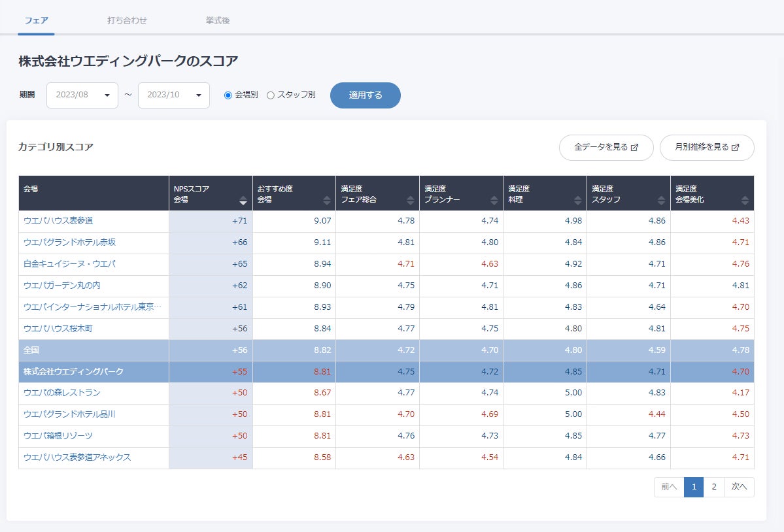The height and width of the screenshot is (532, 784).
Task: Sort by 満足度 会場美化 column arrow
Action: coord(745,201)
